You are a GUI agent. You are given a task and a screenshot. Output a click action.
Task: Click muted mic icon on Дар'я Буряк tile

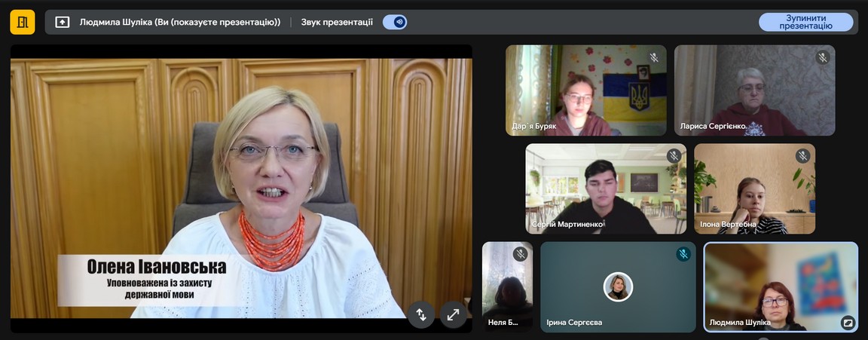(x=654, y=57)
